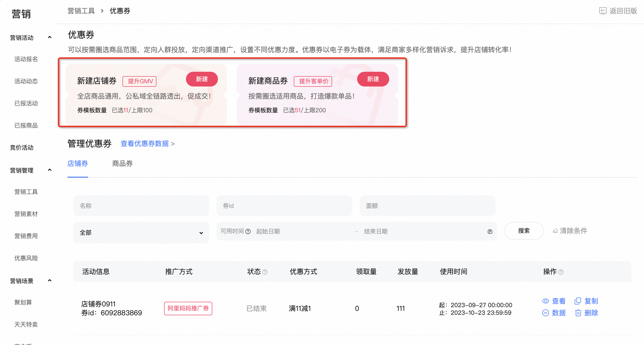The height and width of the screenshot is (345, 644).
Task: Open 聚划算 in the sidebar
Action: (x=23, y=302)
